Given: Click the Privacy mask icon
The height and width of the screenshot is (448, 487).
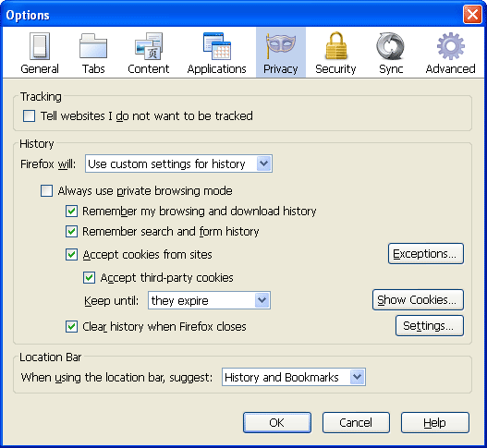Looking at the screenshot, I should coord(280,46).
